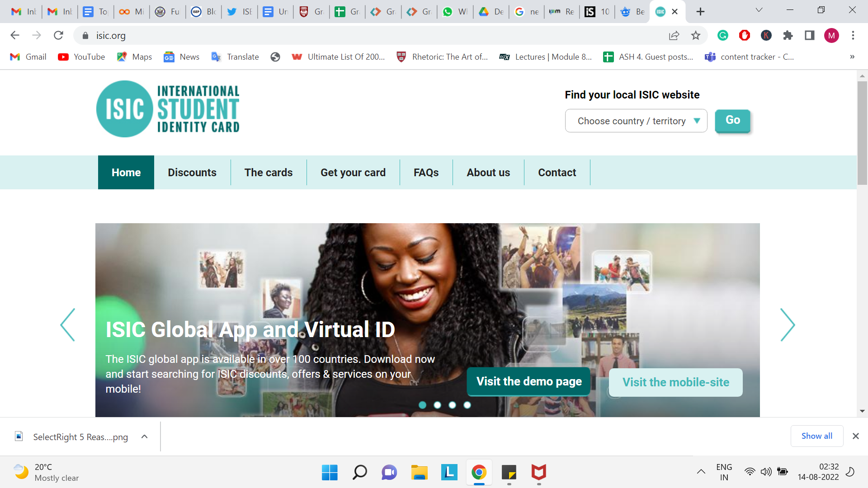Open the volume control in system tray
The height and width of the screenshot is (488, 868).
[x=766, y=472]
